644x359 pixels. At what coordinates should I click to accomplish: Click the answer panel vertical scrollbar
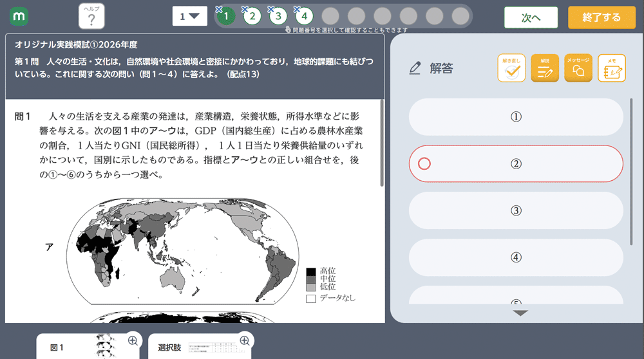[x=631, y=172]
